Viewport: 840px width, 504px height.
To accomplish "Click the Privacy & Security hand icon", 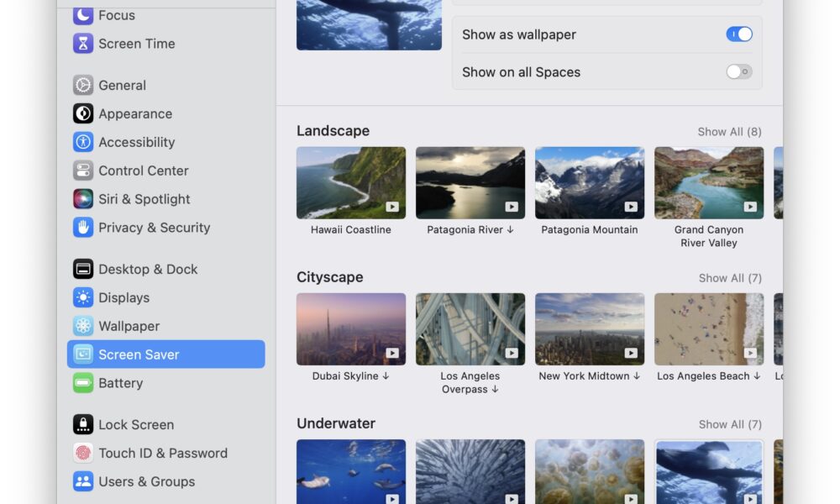I will point(83,227).
